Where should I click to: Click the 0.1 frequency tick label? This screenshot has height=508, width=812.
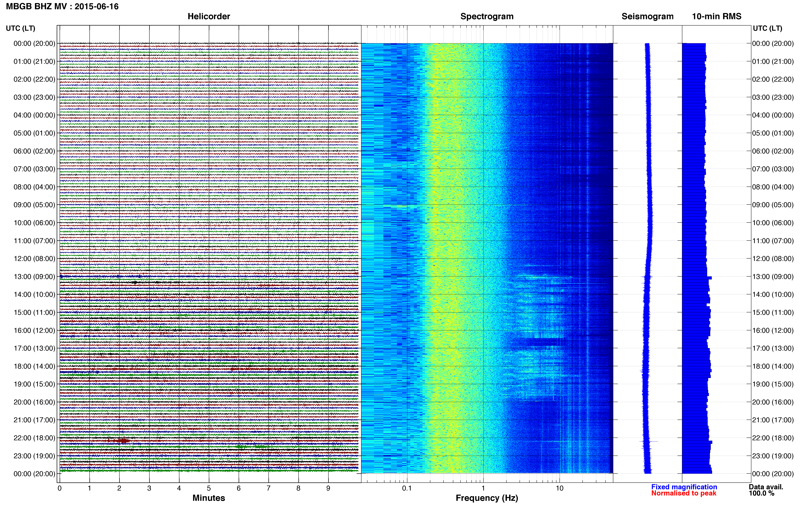coord(407,488)
